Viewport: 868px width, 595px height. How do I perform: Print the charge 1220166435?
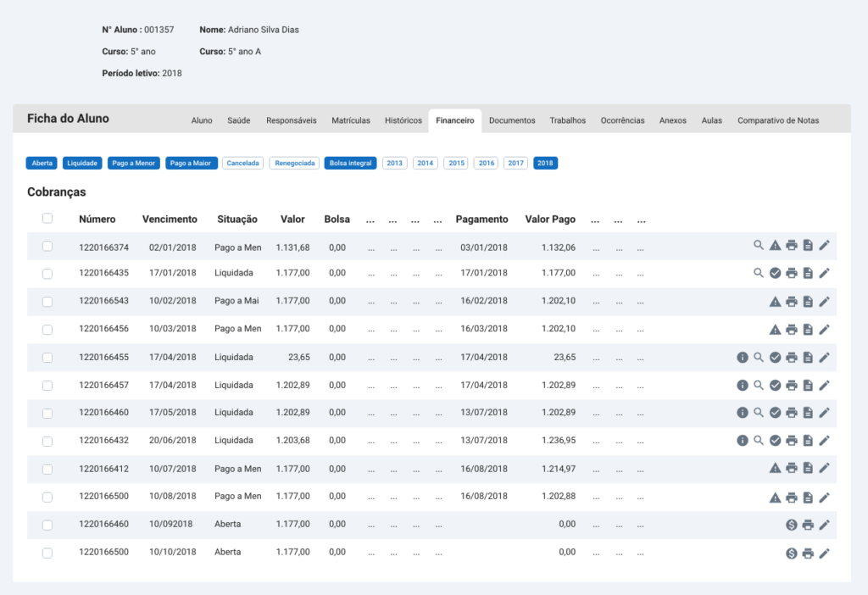[x=792, y=273]
